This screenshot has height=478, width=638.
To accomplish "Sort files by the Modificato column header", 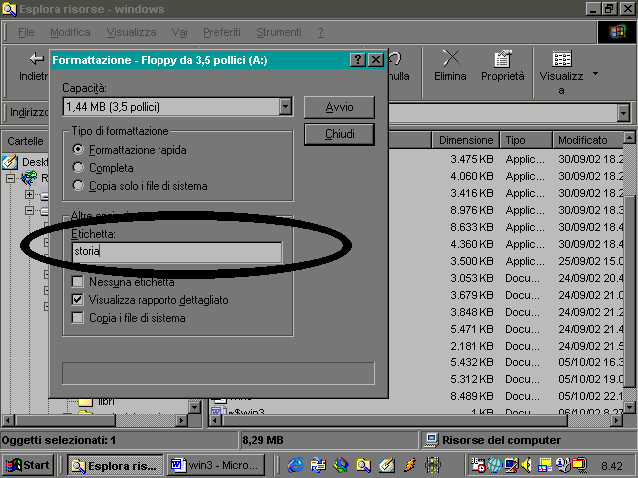I will pyautogui.click(x=588, y=140).
